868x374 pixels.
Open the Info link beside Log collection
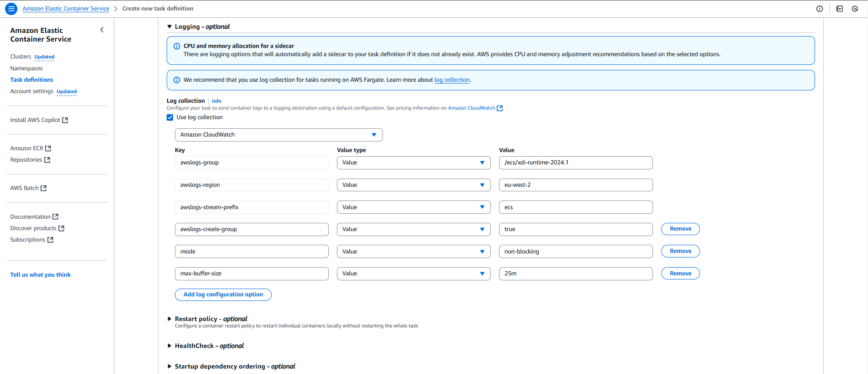pyautogui.click(x=216, y=101)
